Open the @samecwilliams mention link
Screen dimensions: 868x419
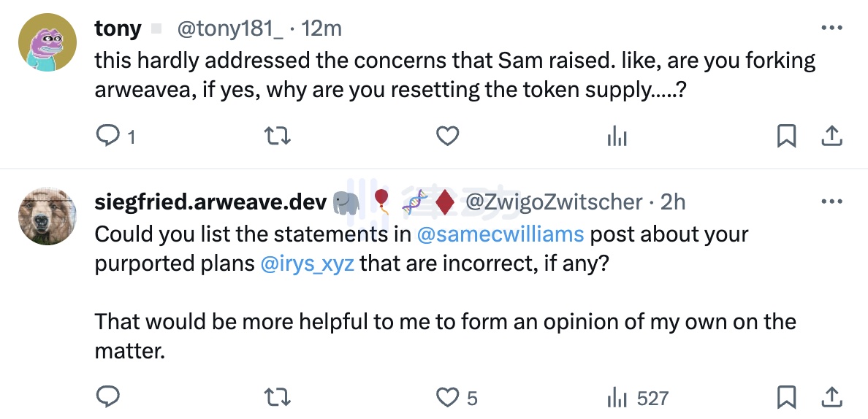click(x=500, y=234)
